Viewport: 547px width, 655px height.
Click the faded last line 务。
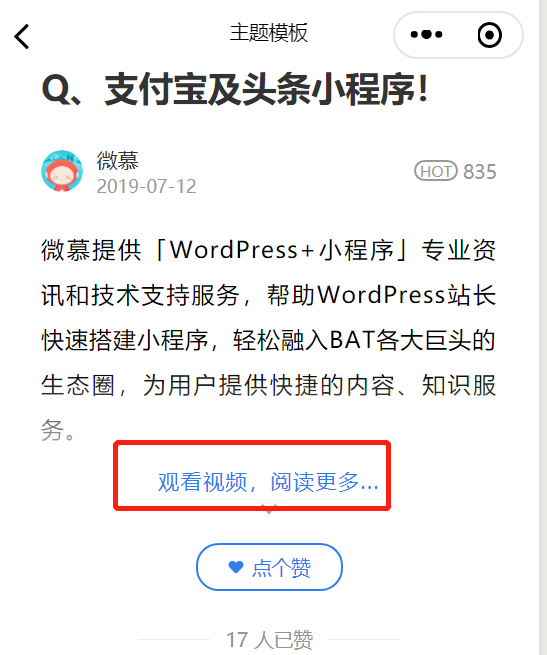(x=58, y=430)
